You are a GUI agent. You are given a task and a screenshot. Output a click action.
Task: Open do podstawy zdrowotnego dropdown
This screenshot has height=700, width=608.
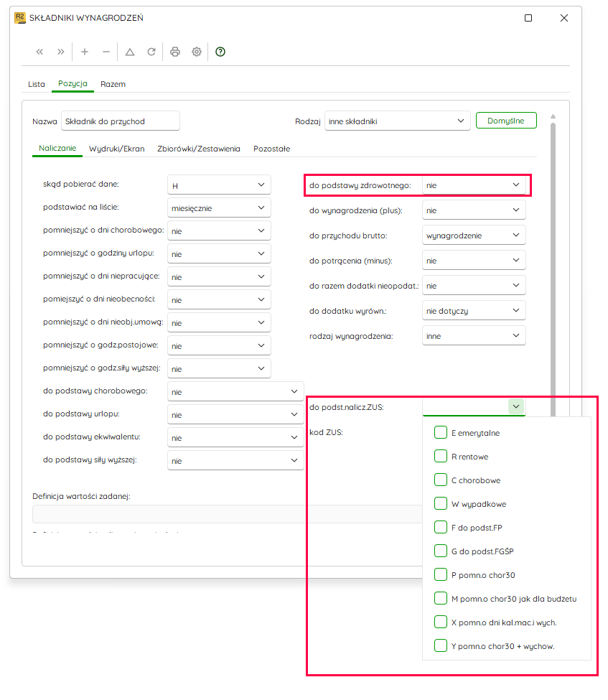(474, 185)
